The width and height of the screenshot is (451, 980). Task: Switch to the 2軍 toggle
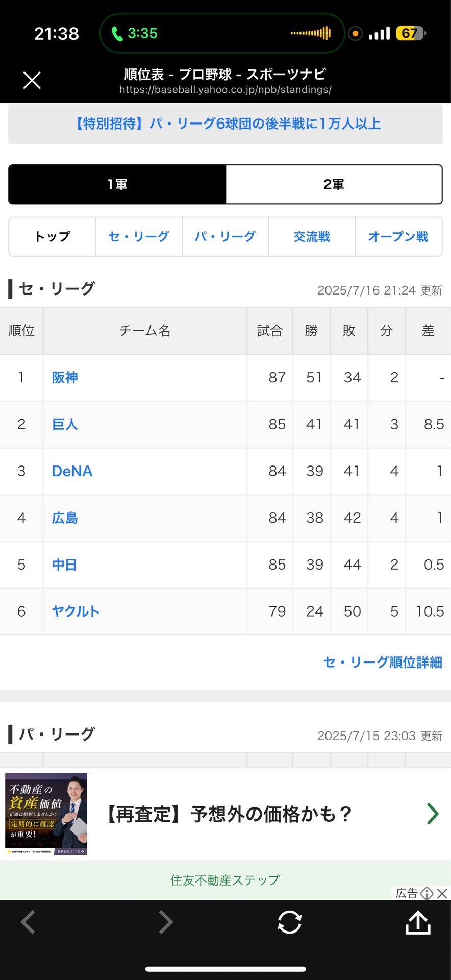(x=334, y=184)
